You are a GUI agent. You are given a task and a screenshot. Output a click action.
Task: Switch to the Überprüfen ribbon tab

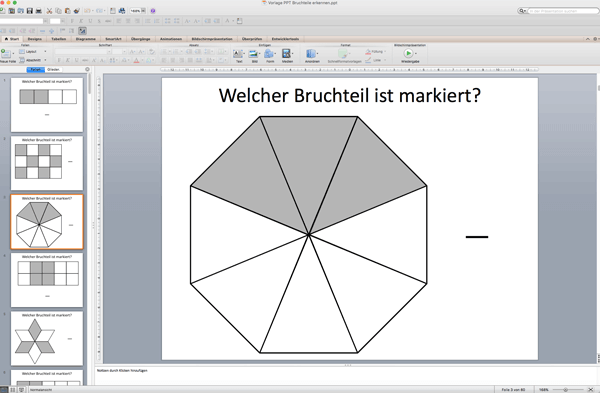[x=252, y=39]
